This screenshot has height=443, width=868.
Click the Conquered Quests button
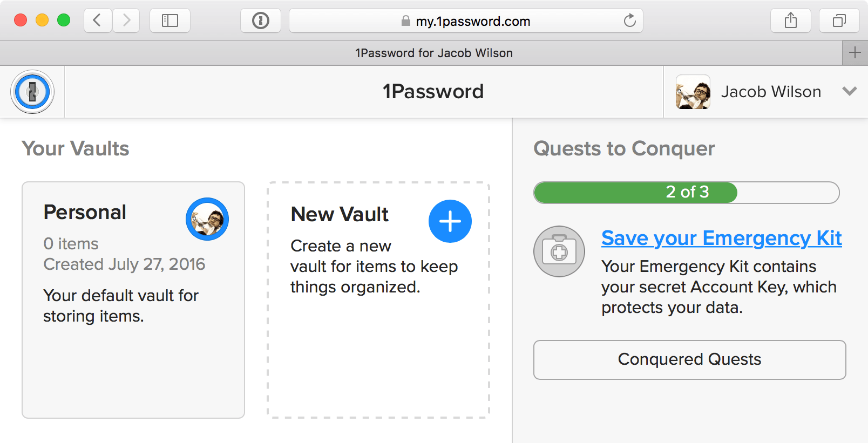[689, 359]
